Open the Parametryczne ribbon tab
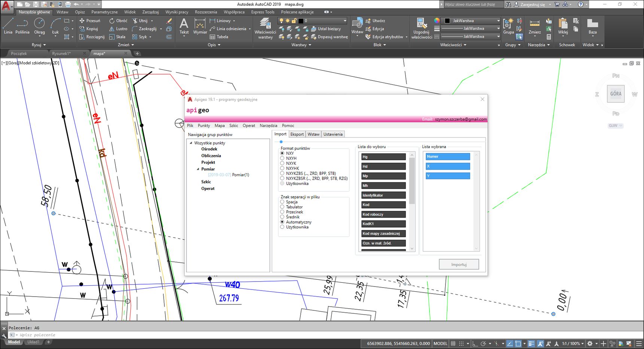 point(104,12)
